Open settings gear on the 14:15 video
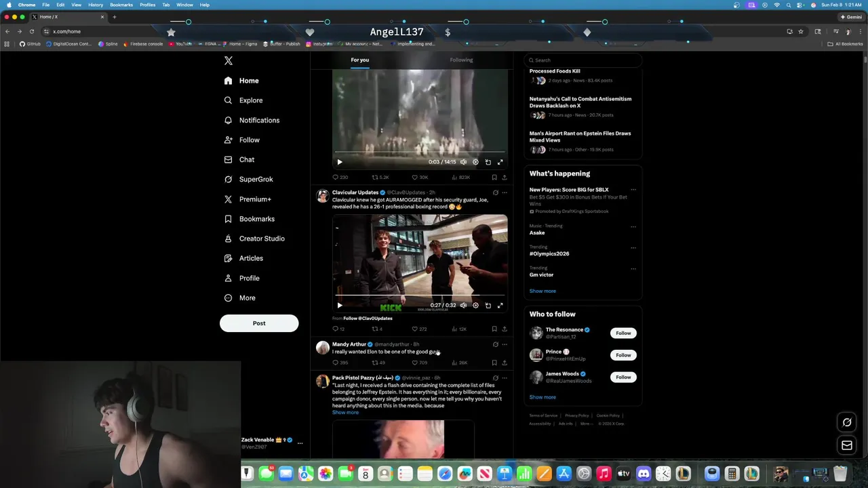This screenshot has height=488, width=868. pos(475,162)
